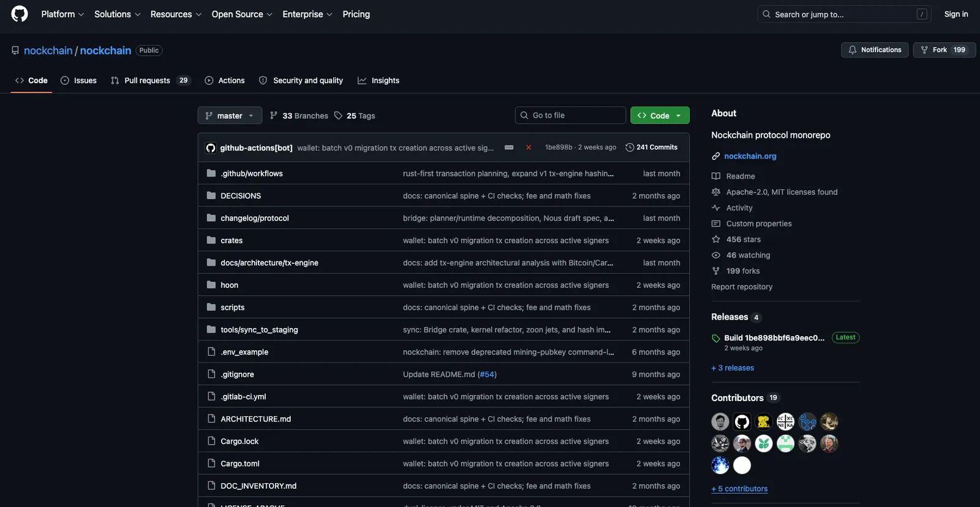This screenshot has height=507, width=980.
Task: Open the latest Build 1be898bbf6a9eec0 release
Action: tap(774, 337)
